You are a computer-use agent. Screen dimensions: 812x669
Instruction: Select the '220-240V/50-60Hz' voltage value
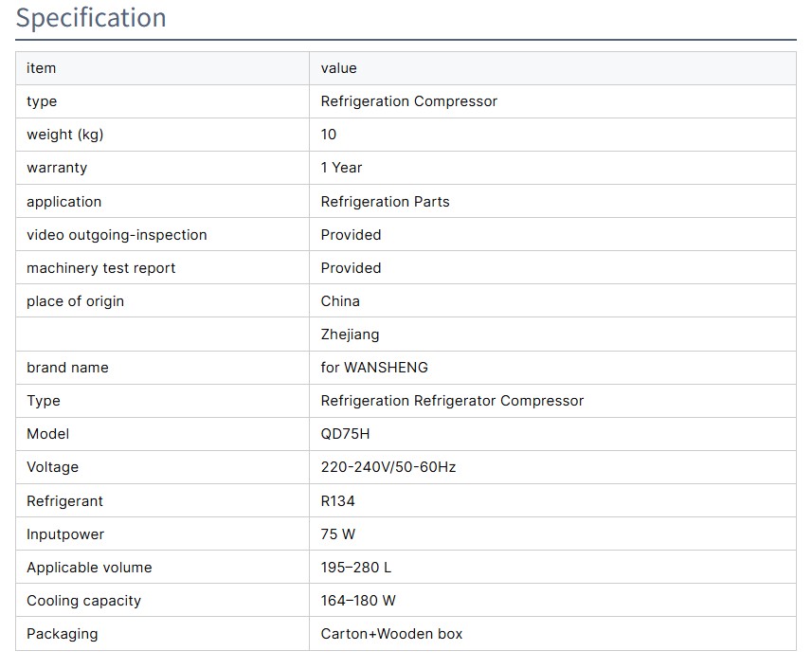point(388,467)
